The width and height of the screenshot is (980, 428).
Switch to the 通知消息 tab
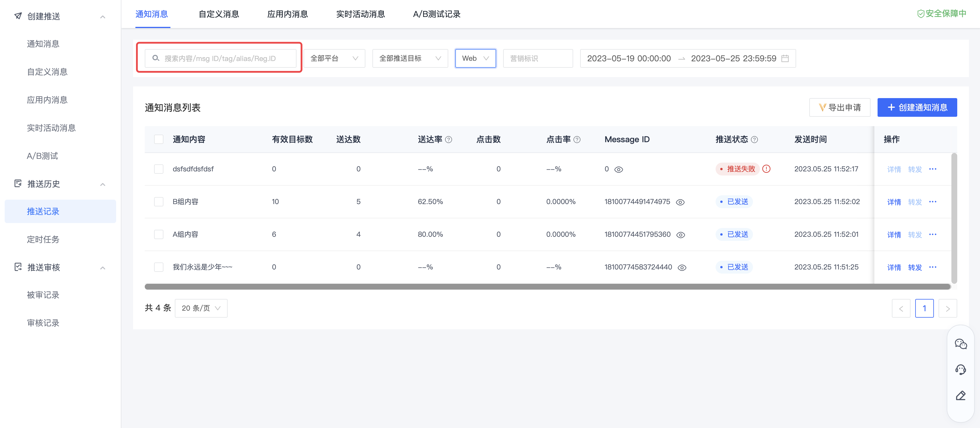(152, 14)
